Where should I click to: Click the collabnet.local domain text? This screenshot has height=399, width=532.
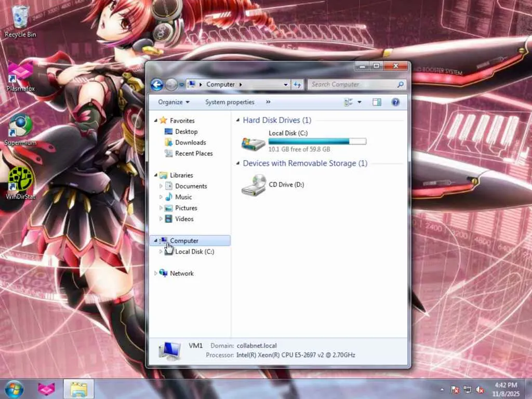257,345
